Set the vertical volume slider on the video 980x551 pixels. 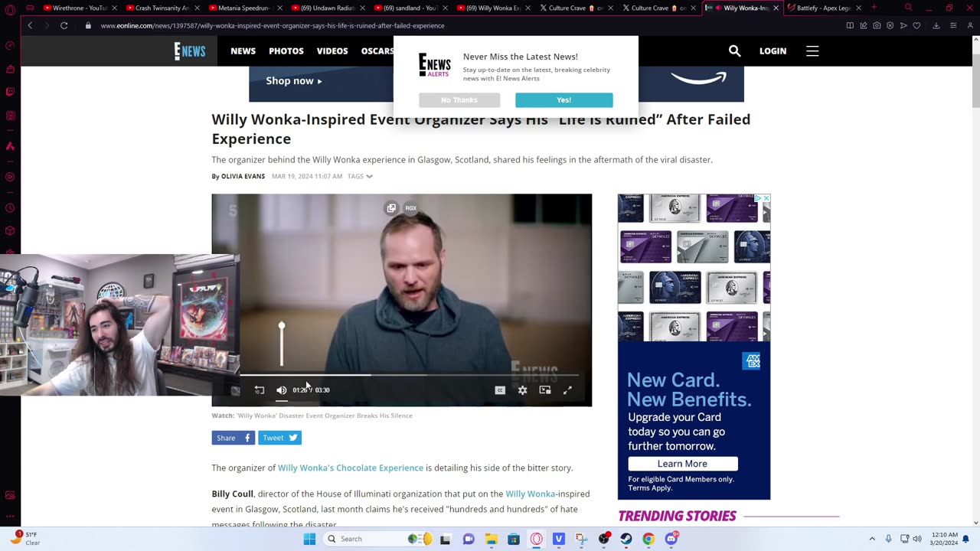tap(281, 344)
